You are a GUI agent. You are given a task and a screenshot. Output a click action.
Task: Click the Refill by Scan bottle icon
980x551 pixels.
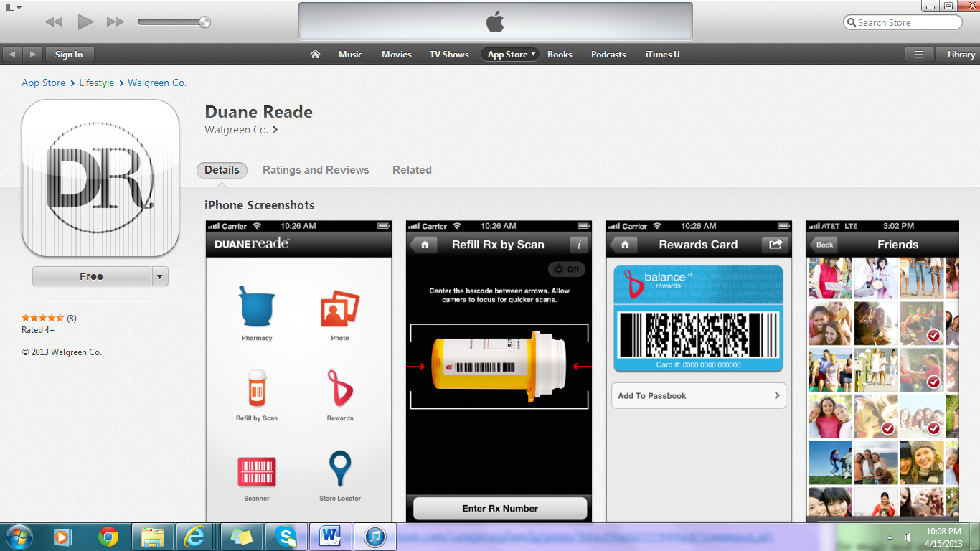click(x=257, y=388)
